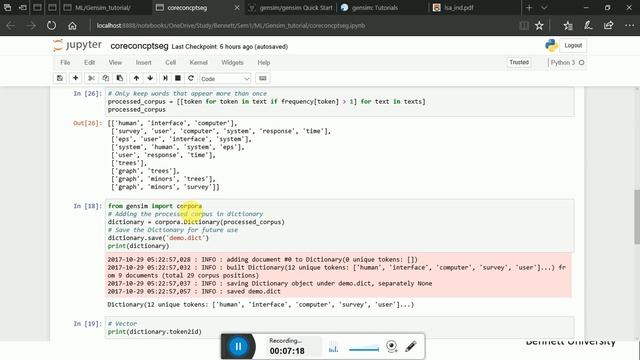Image resolution: width=640 pixels, height=360 pixels.
Task: Open the Widgets menu
Action: pos(232,62)
